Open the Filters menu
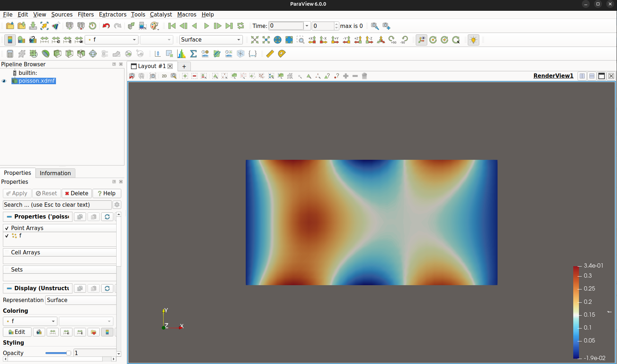The image size is (617, 364). coord(86,14)
